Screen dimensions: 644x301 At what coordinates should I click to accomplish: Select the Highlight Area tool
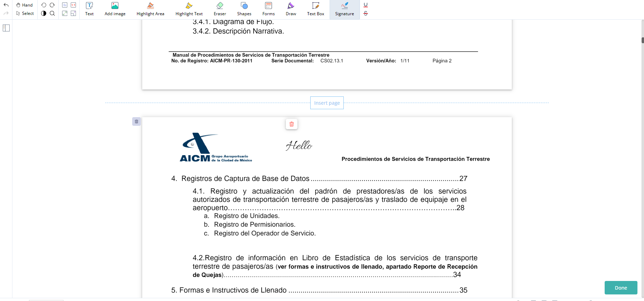click(150, 9)
